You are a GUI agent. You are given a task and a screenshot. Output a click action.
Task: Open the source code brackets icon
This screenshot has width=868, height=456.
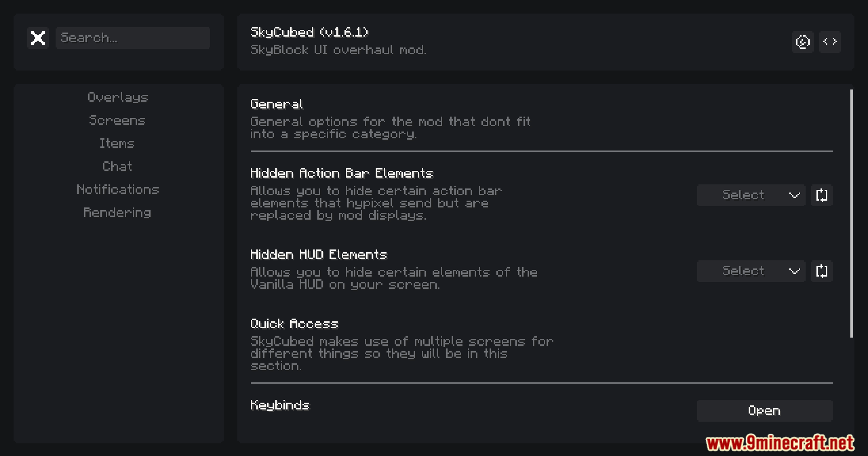(830, 42)
